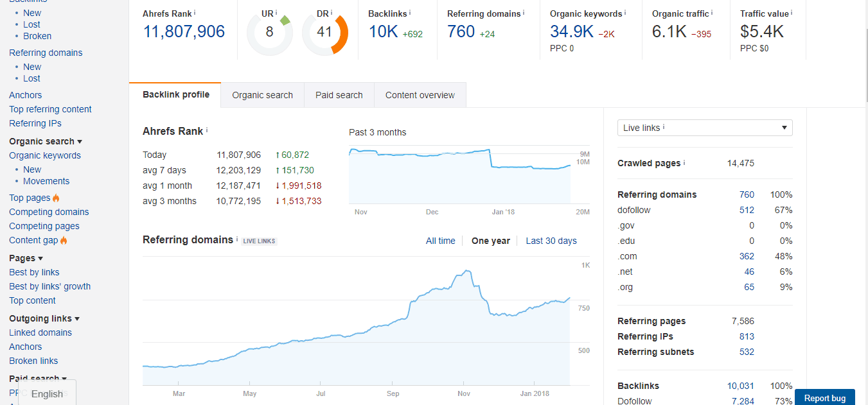Click the UR 8 gauge
The width and height of the screenshot is (868, 405).
pyautogui.click(x=269, y=32)
